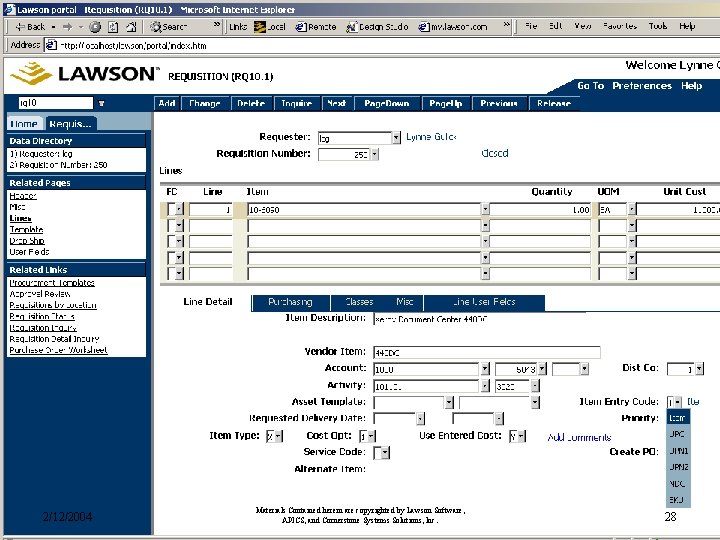Click the rq10 form search field
The width and height of the screenshot is (720, 540).
(x=55, y=103)
